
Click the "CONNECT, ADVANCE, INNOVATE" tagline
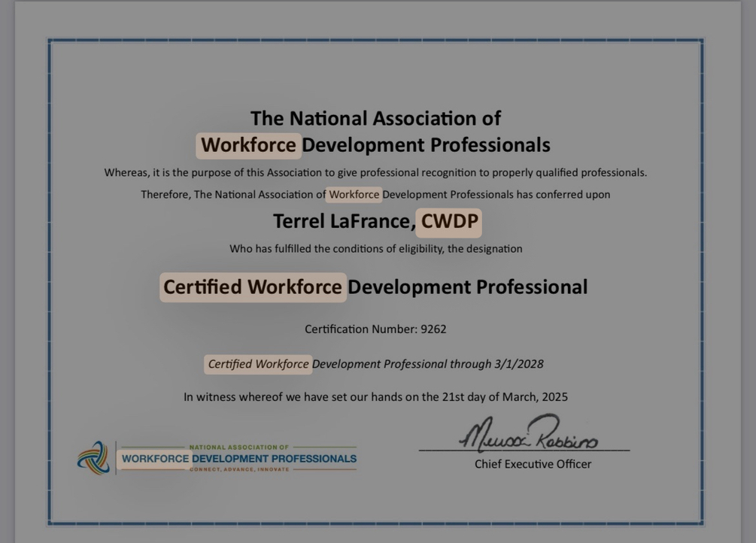pyautogui.click(x=239, y=469)
